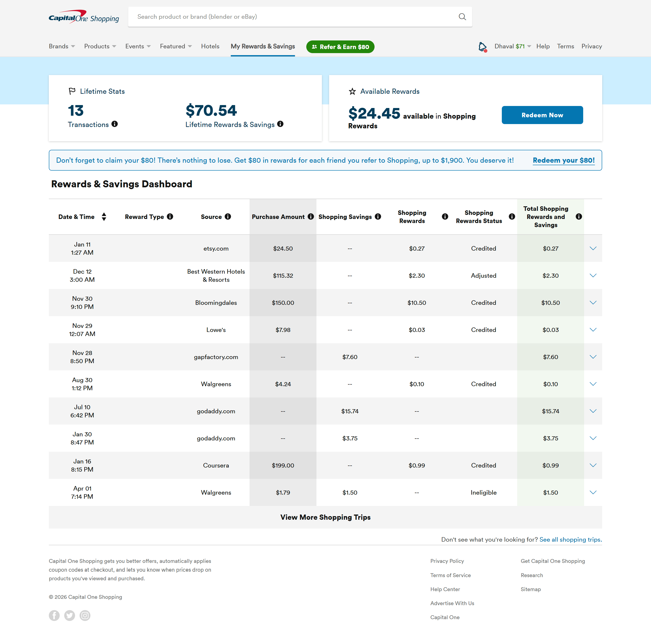Expand the Lowe's transaction row
The width and height of the screenshot is (651, 644).
(593, 330)
